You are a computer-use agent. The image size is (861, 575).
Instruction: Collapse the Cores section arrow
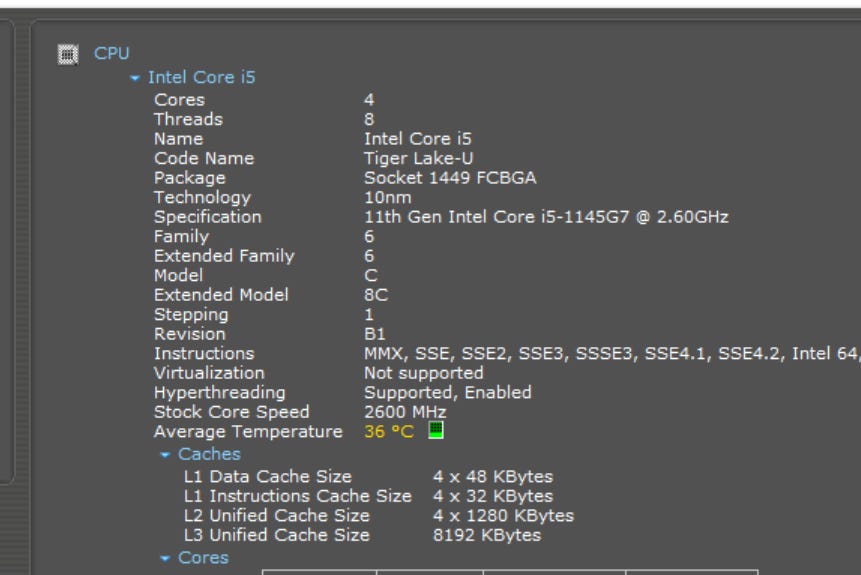coord(165,559)
